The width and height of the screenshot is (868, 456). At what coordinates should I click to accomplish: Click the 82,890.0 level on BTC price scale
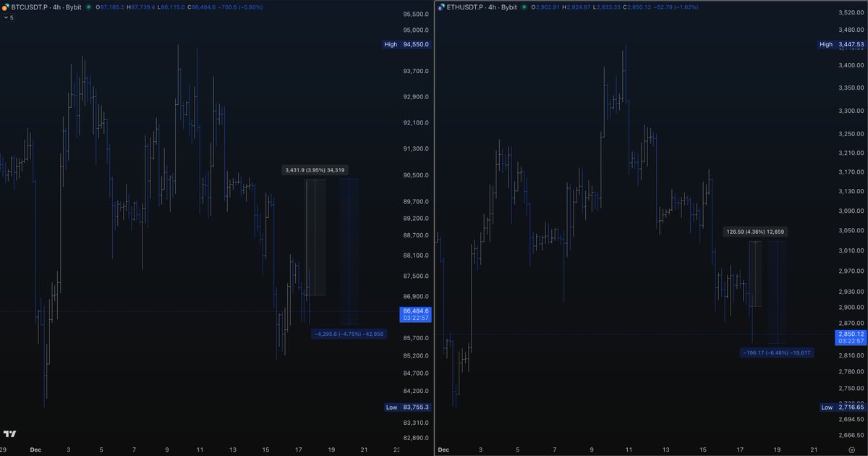[416, 439]
